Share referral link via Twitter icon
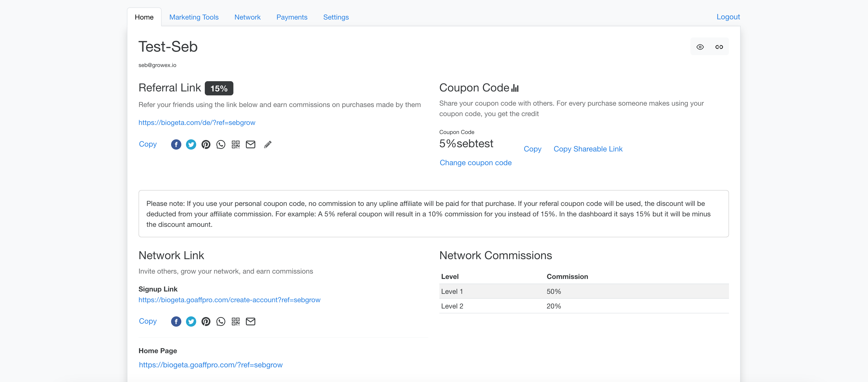Viewport: 868px width, 382px height. pyautogui.click(x=191, y=145)
